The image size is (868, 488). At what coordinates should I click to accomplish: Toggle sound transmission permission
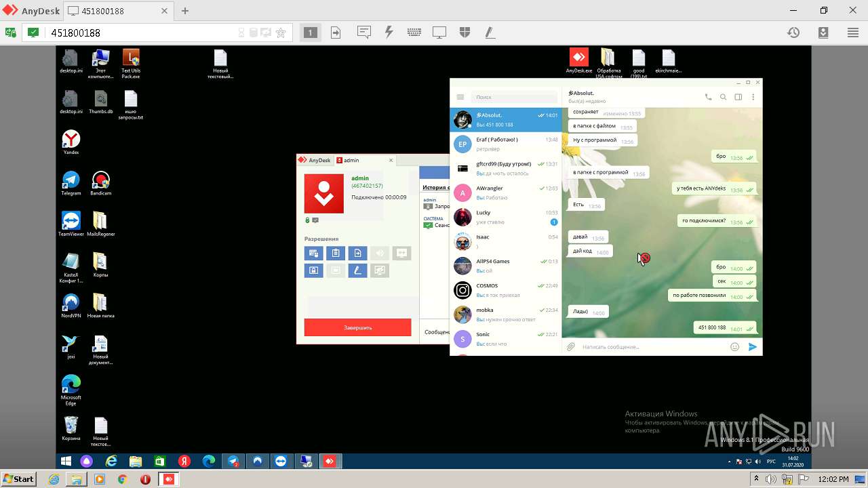pos(380,253)
